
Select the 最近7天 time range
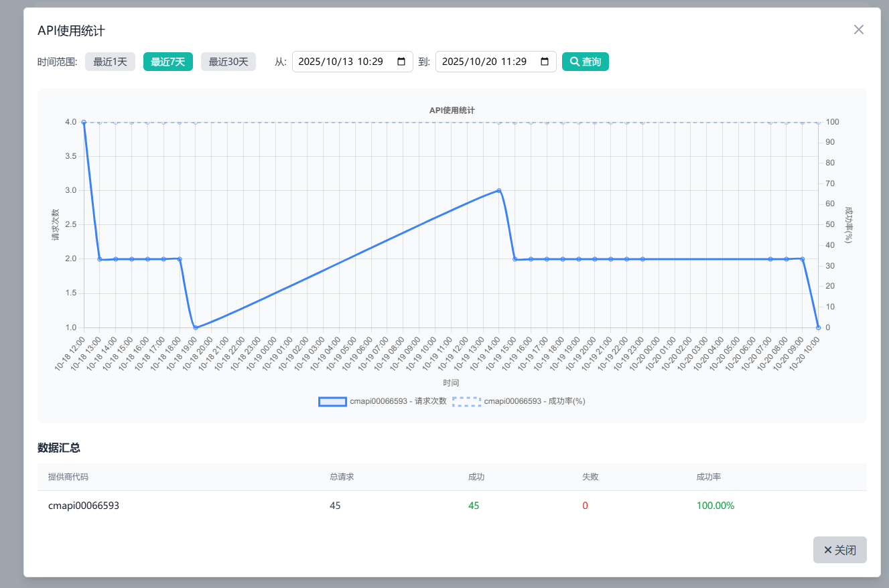point(168,62)
